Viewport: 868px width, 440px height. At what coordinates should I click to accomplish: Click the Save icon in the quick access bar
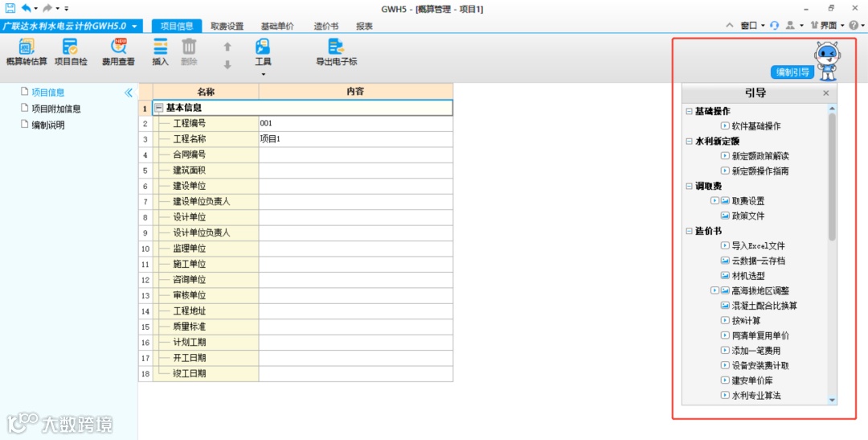(x=10, y=8)
